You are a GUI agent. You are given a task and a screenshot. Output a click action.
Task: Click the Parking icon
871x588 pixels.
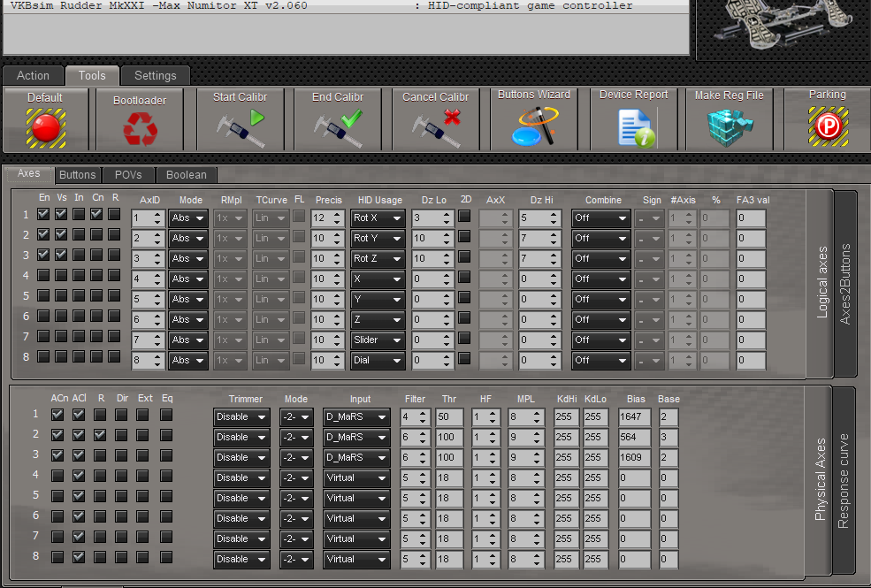coord(827,127)
